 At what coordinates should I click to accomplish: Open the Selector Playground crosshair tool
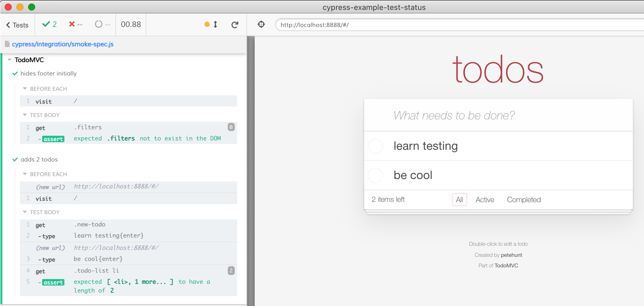(261, 24)
